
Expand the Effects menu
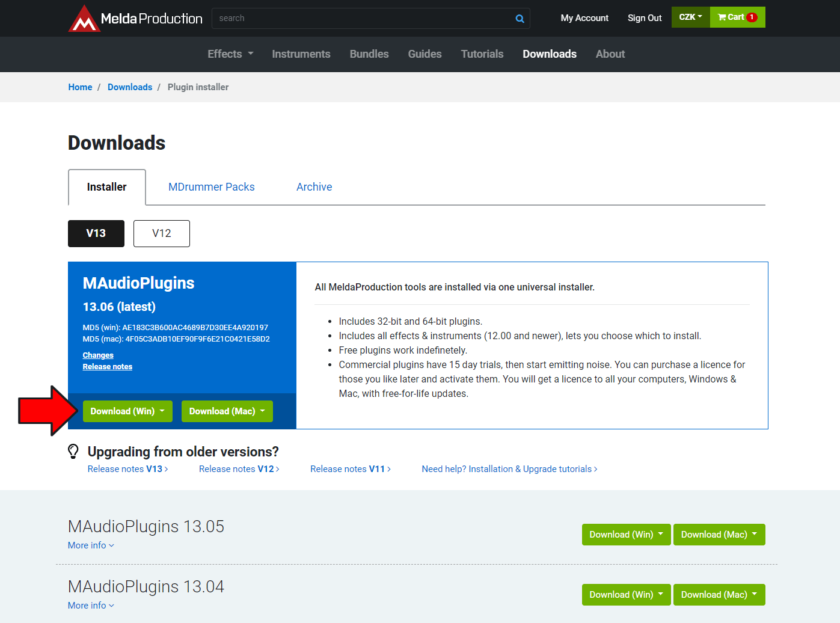tap(230, 54)
